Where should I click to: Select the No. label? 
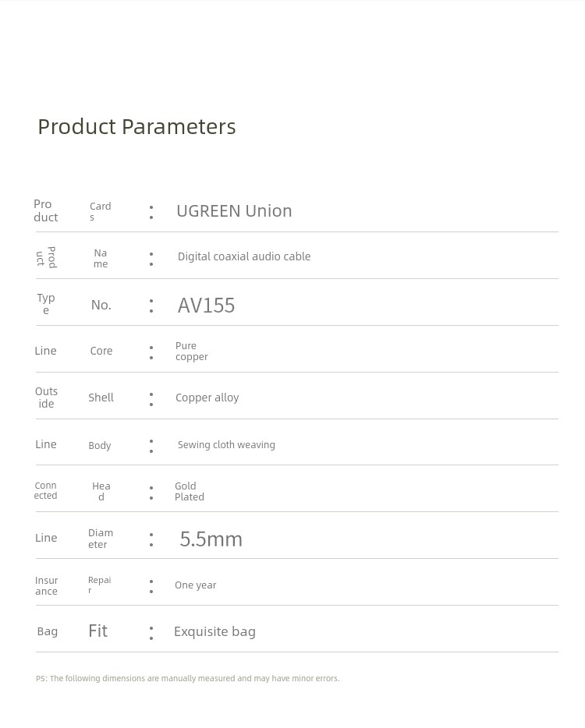101,305
